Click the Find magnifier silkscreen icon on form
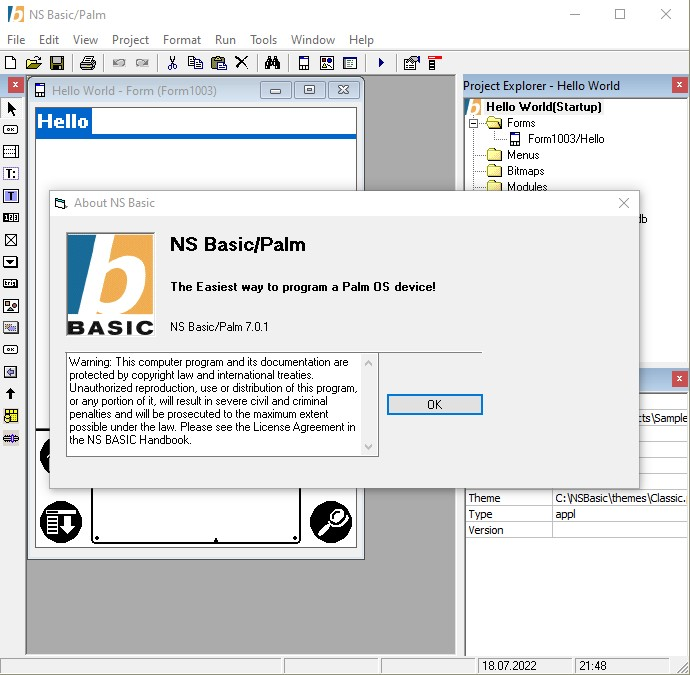Screen dimensions: 690x675 click(331, 522)
